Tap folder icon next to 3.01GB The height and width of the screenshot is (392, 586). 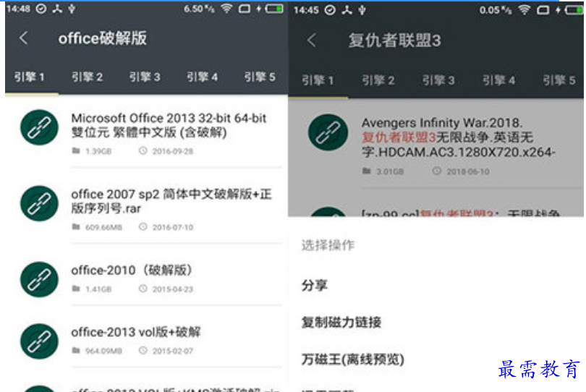(367, 171)
